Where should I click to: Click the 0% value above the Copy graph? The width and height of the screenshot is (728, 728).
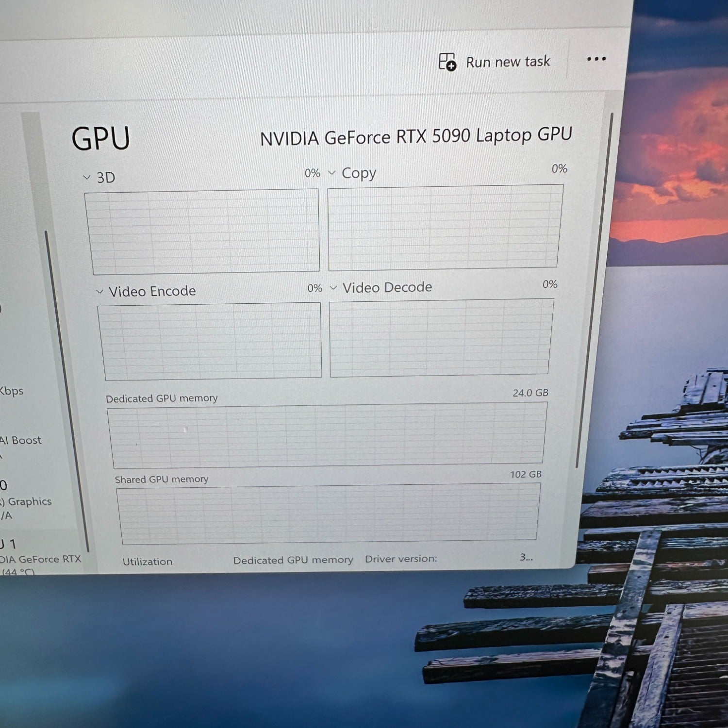(559, 168)
